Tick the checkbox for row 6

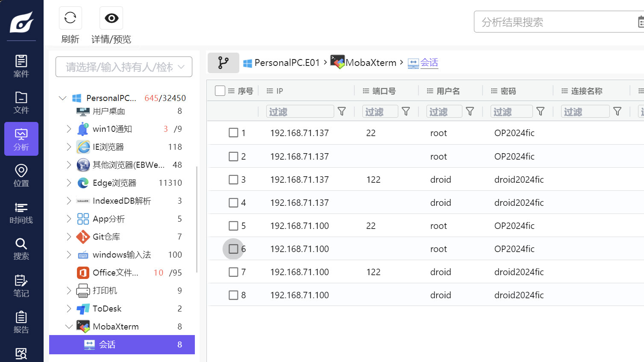click(233, 249)
